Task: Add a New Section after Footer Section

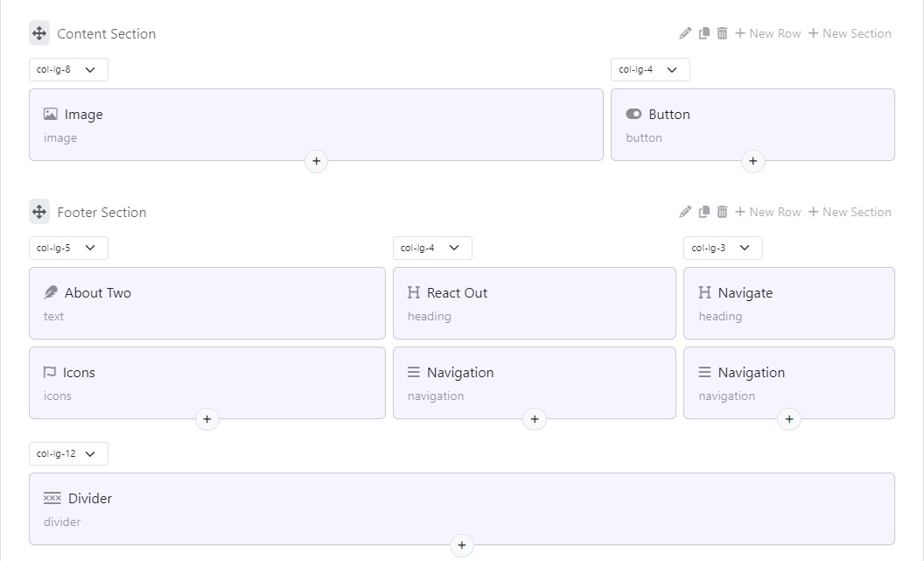Action: click(x=849, y=212)
